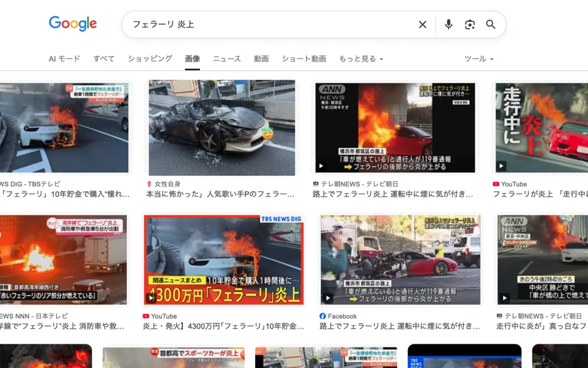The image size is (588, 368).
Task: Open 炎上・発火】4300万円「フェラーリ」 title link
Action: [223, 326]
